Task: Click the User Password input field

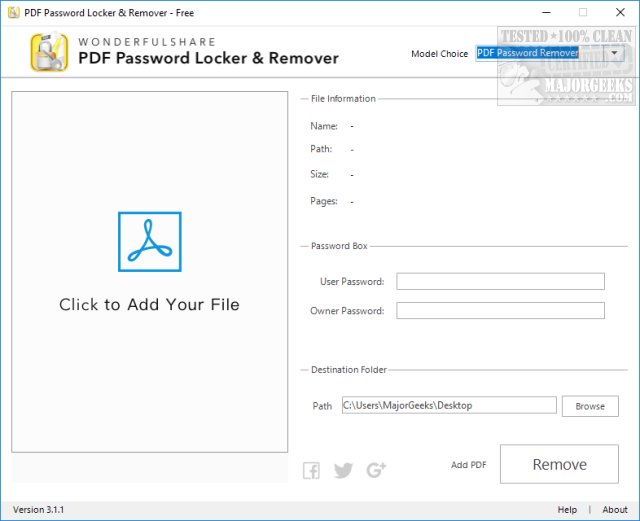Action: coord(500,281)
